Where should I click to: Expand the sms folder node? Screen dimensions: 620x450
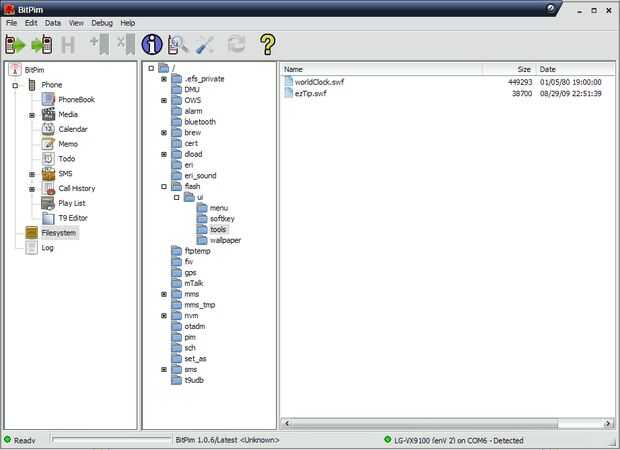164,369
